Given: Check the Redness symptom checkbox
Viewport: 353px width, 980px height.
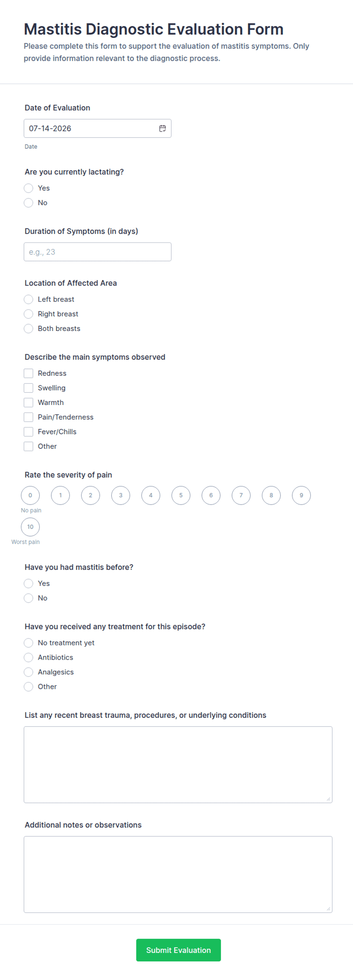Looking at the screenshot, I should (x=28, y=374).
